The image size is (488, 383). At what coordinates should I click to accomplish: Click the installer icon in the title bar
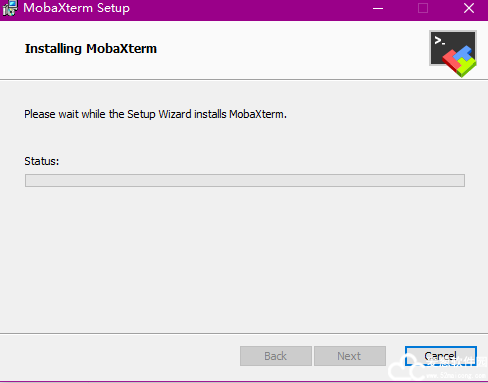10,8
